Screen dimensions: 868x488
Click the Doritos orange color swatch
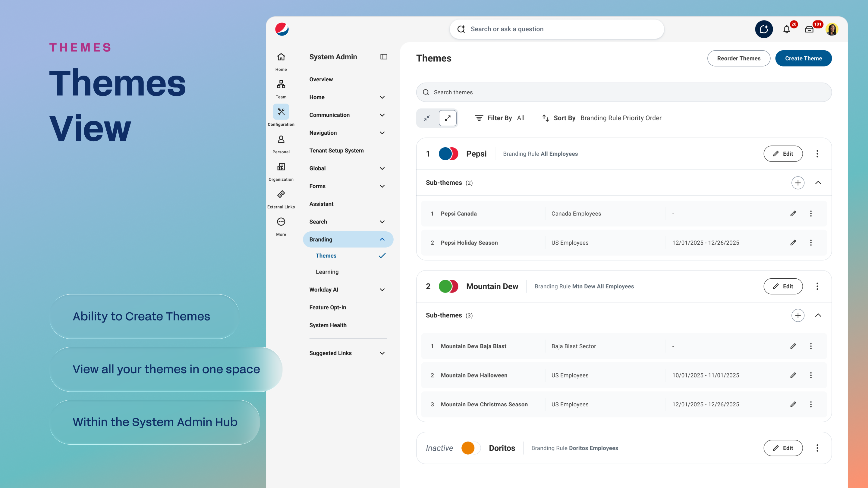(467, 448)
